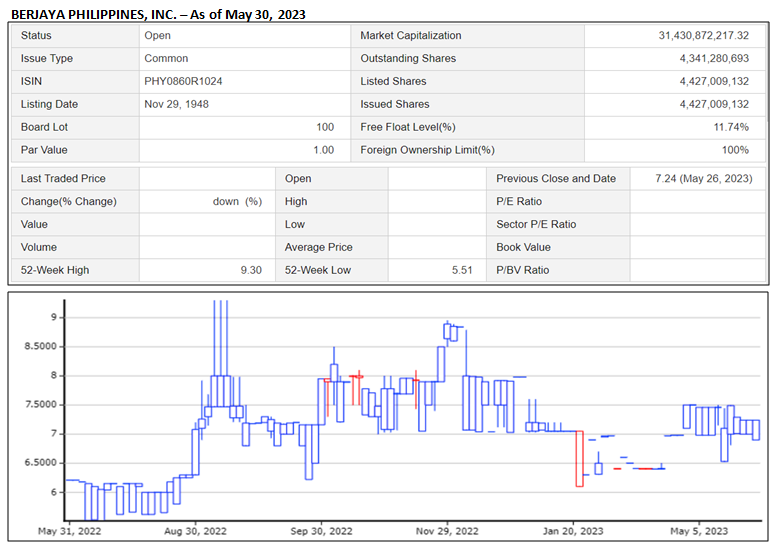773x545 pixels.
Task: Select the Change(% Change) label
Action: click(x=69, y=202)
